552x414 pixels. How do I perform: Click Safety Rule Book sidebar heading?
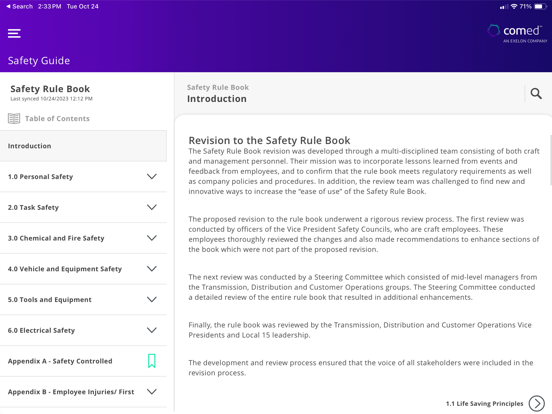pos(50,89)
